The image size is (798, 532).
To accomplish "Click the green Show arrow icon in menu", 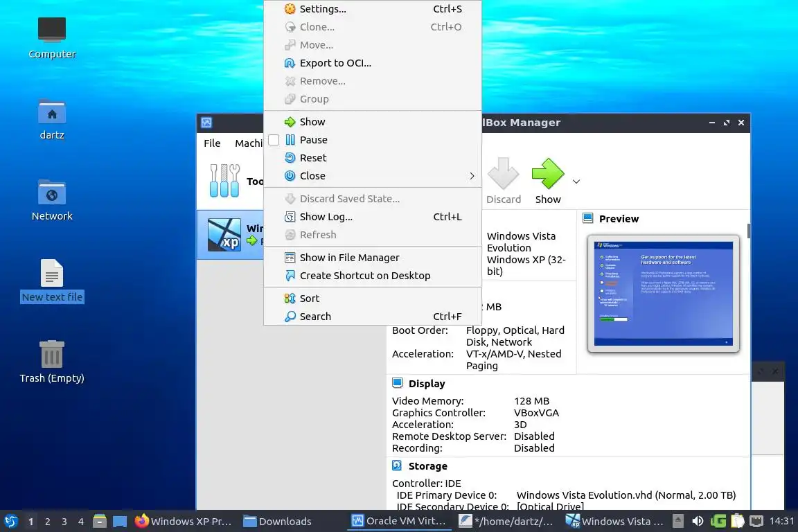I will coord(290,122).
